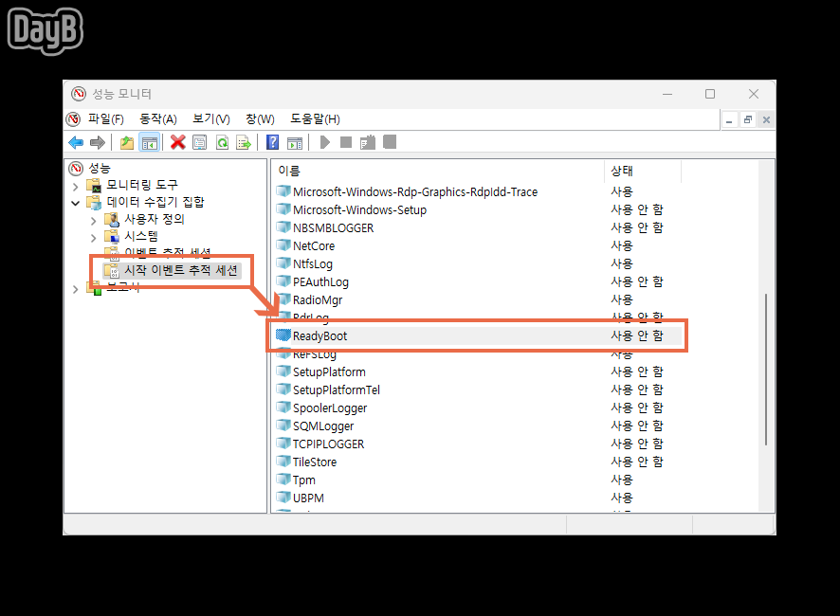The image size is (840, 616).
Task: Refresh the view with the refresh icon
Action: tap(223, 142)
